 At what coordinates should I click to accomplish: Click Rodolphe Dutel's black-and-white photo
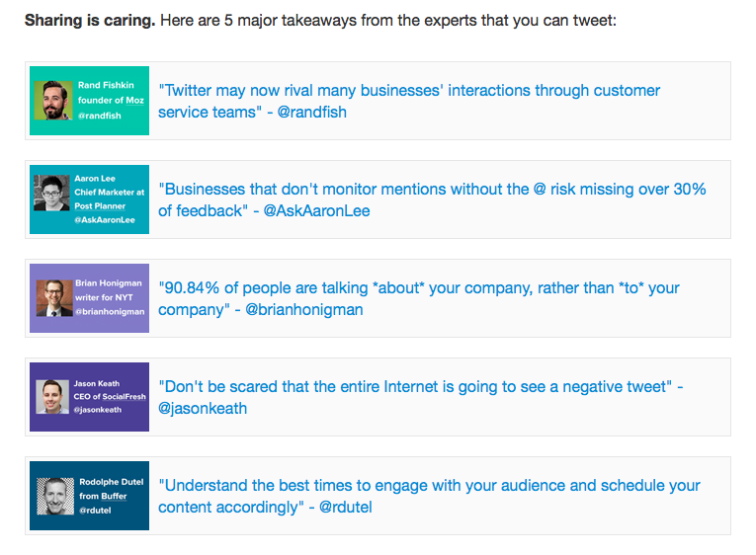coord(55,496)
